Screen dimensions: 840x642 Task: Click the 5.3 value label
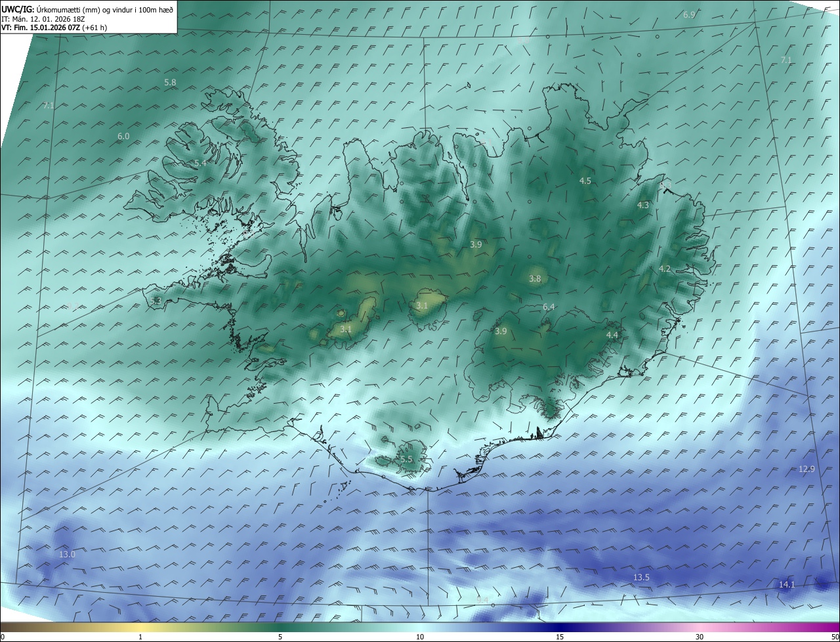pos(156,301)
